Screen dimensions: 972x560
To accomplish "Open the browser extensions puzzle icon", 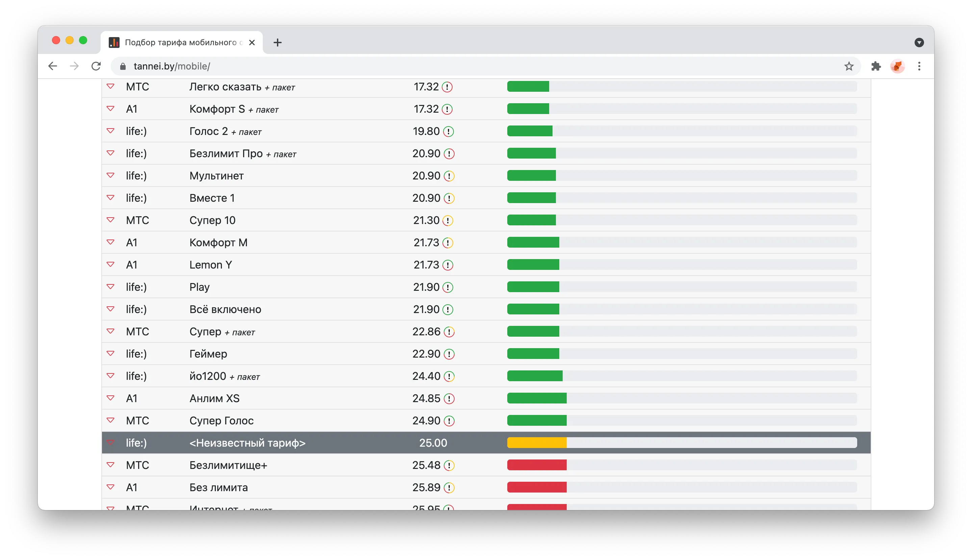I will pos(876,66).
